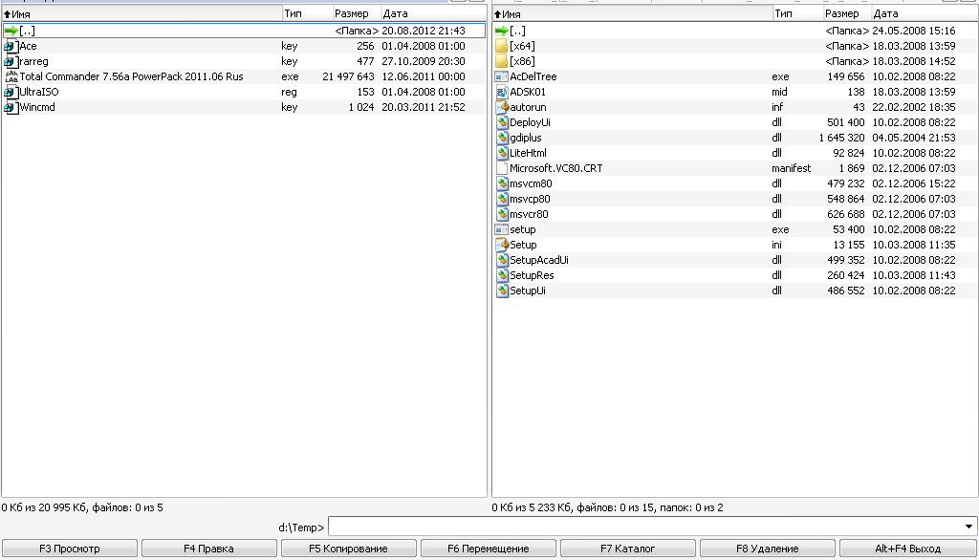
Task: Select the Ace file name
Action: click(x=28, y=46)
